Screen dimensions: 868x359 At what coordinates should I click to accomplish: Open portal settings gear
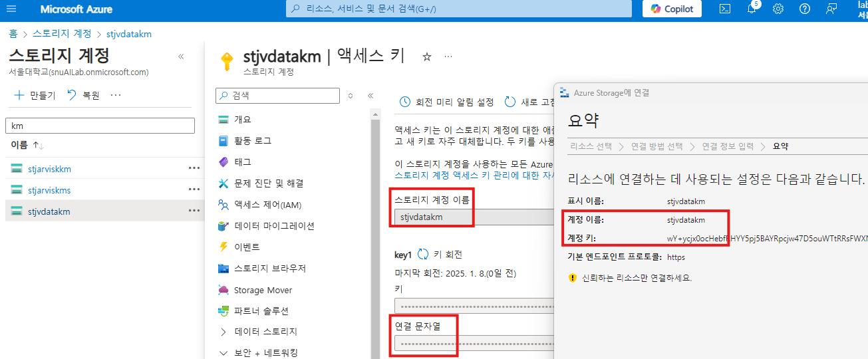(x=778, y=9)
